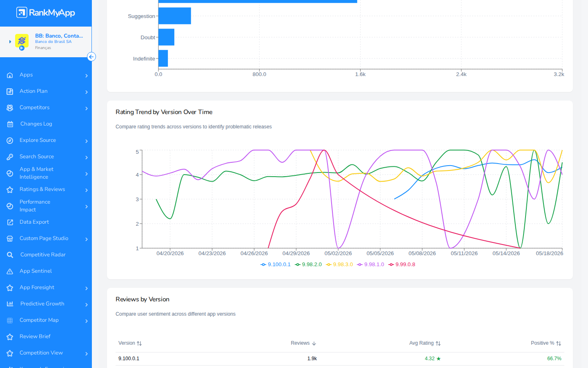Click the Search Source key icon

(x=10, y=157)
